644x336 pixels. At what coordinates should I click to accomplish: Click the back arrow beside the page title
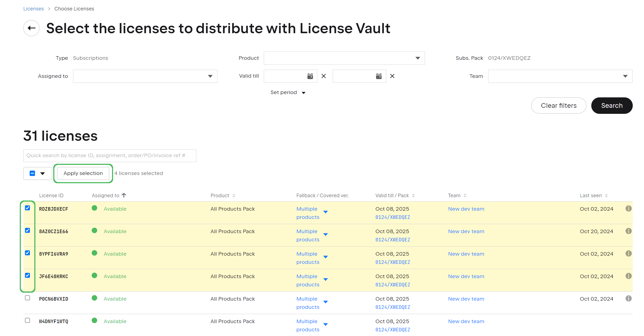pos(31,28)
